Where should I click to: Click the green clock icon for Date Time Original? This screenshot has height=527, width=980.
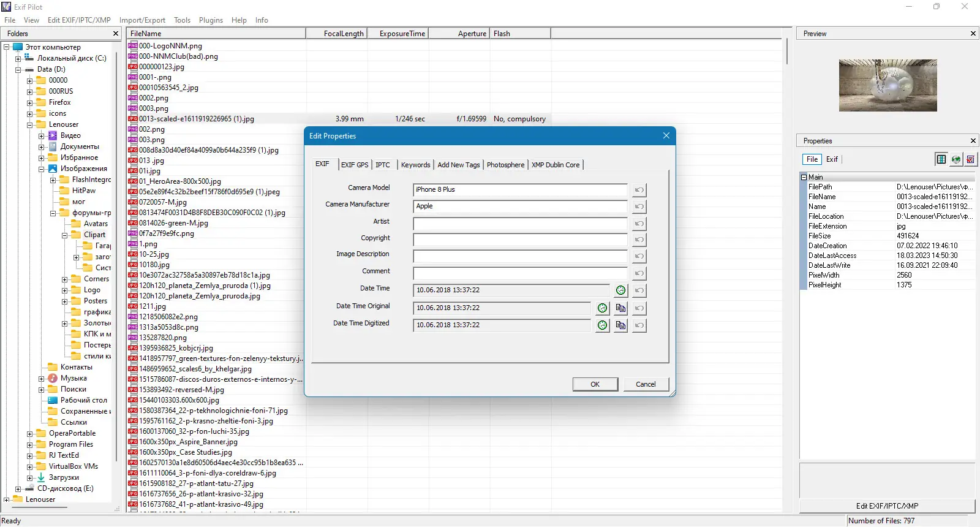(x=603, y=308)
